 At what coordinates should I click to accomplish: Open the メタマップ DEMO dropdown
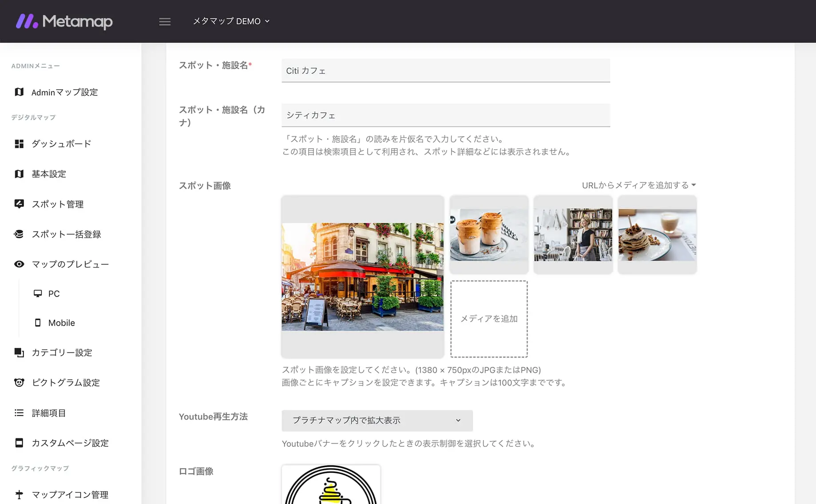[231, 21]
